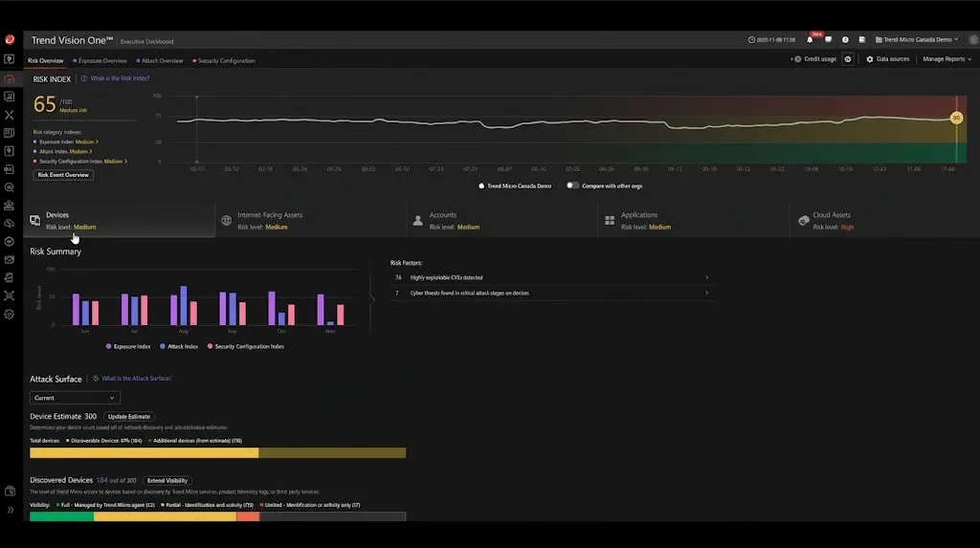980x548 pixels.
Task: Open What is the Attack Surface link
Action: point(136,379)
